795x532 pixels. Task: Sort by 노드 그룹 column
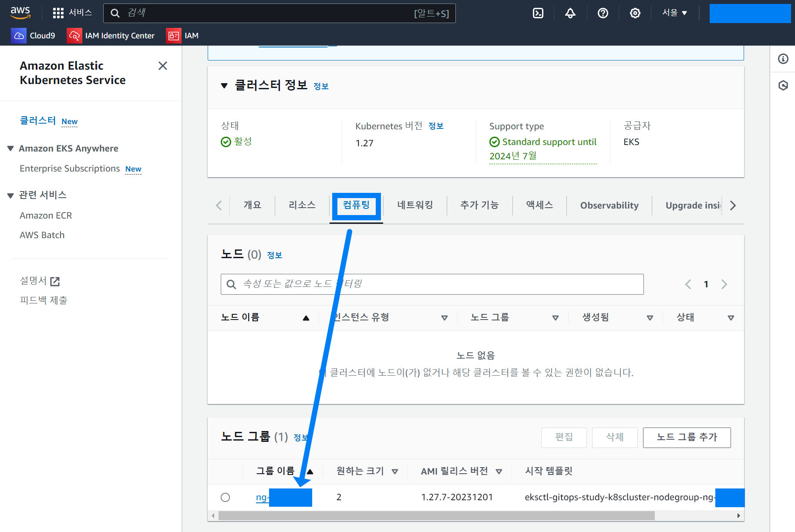[x=556, y=318]
